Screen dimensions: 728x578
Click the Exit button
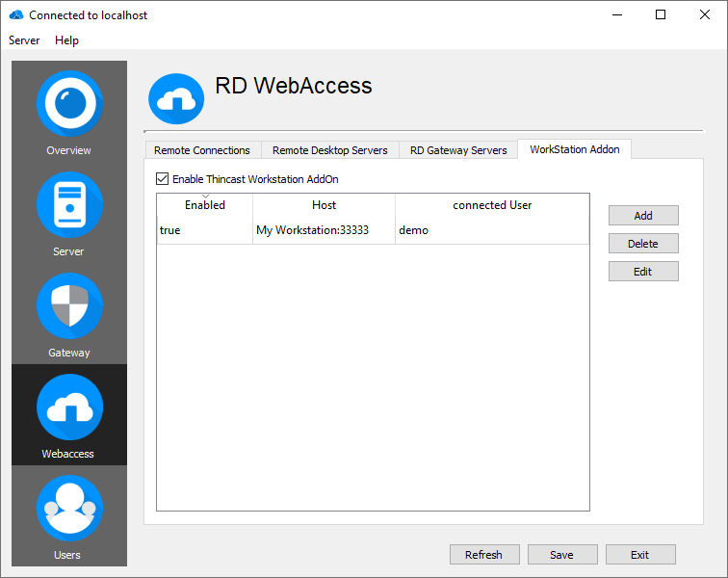pos(640,555)
